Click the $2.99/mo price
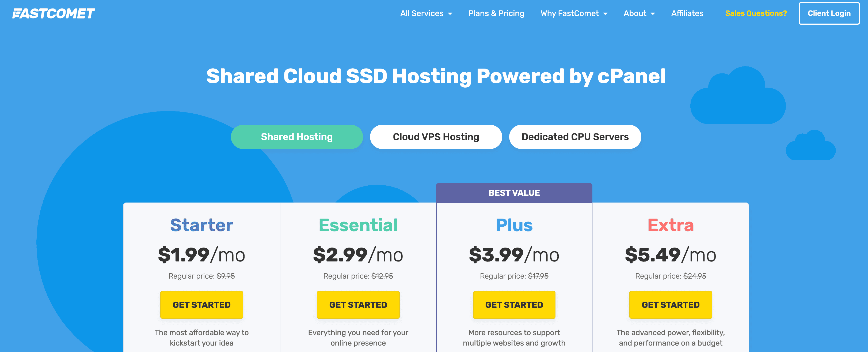Viewport: 868px width, 352px height. 358,255
